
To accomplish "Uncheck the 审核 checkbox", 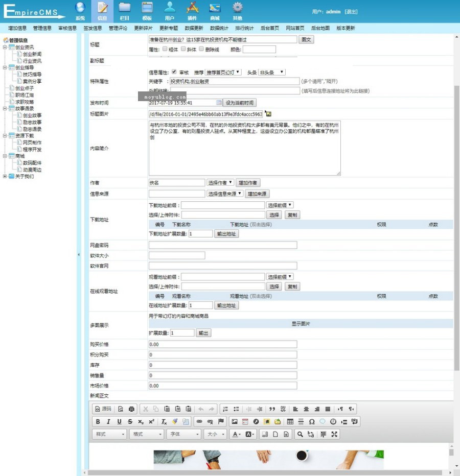I will [174, 72].
